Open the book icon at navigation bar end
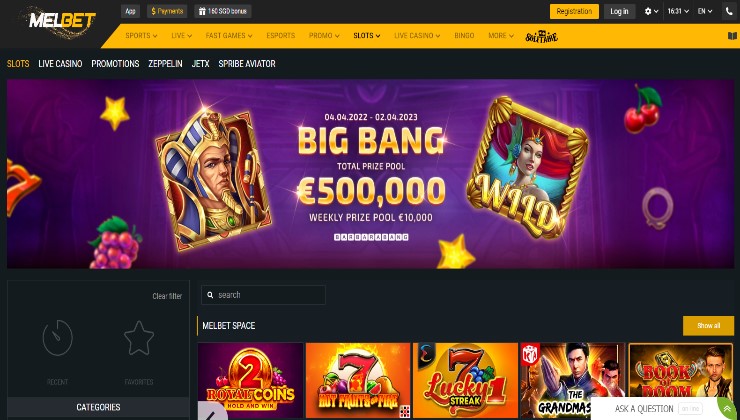Screen dimensions: 740x420 coord(732,36)
